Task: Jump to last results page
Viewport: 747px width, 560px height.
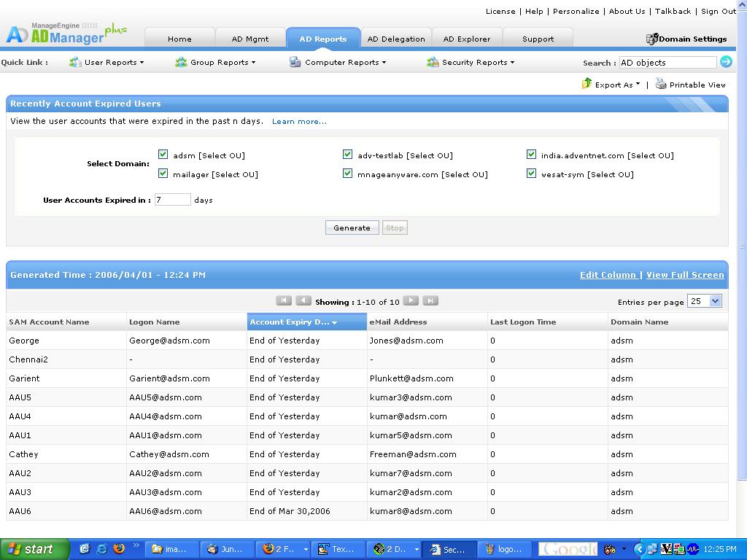Action: click(430, 300)
